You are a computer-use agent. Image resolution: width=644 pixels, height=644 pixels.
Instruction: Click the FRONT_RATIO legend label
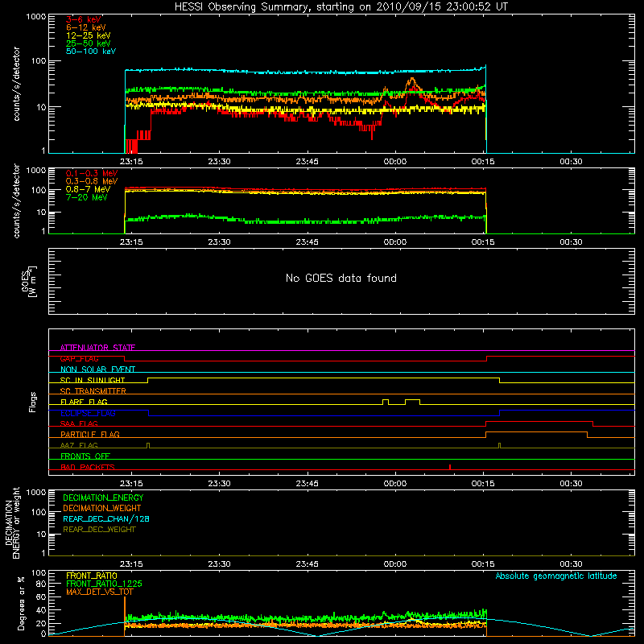[92, 576]
